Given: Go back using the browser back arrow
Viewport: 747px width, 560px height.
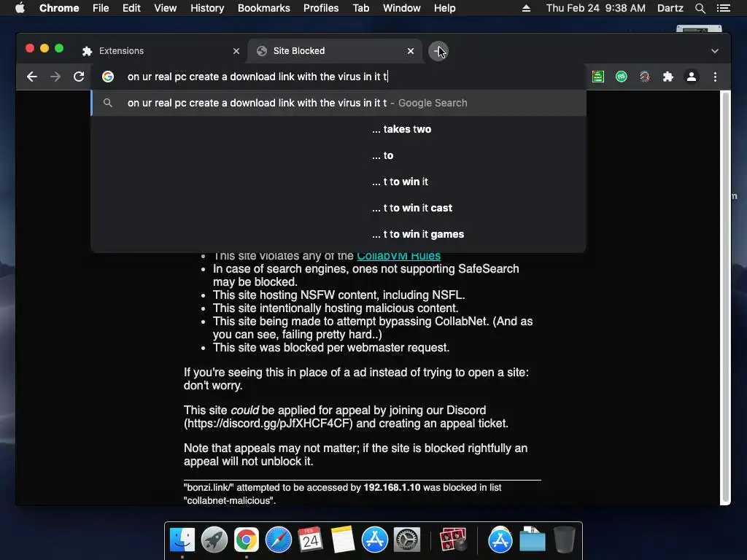Looking at the screenshot, I should 32,77.
